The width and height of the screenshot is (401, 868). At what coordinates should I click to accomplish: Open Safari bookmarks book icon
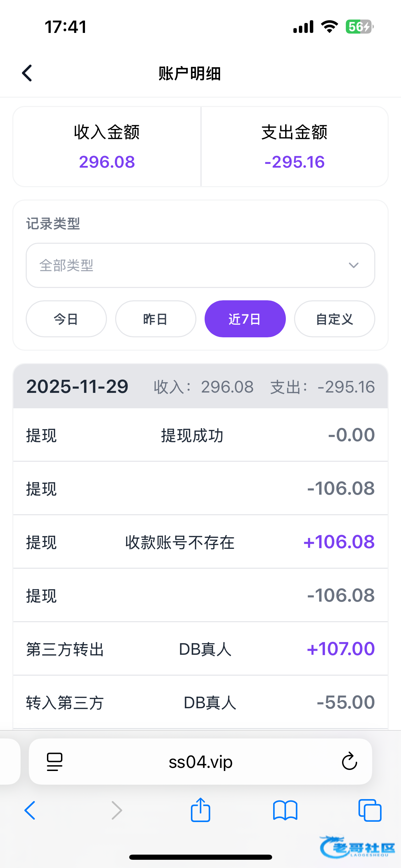coord(285,810)
